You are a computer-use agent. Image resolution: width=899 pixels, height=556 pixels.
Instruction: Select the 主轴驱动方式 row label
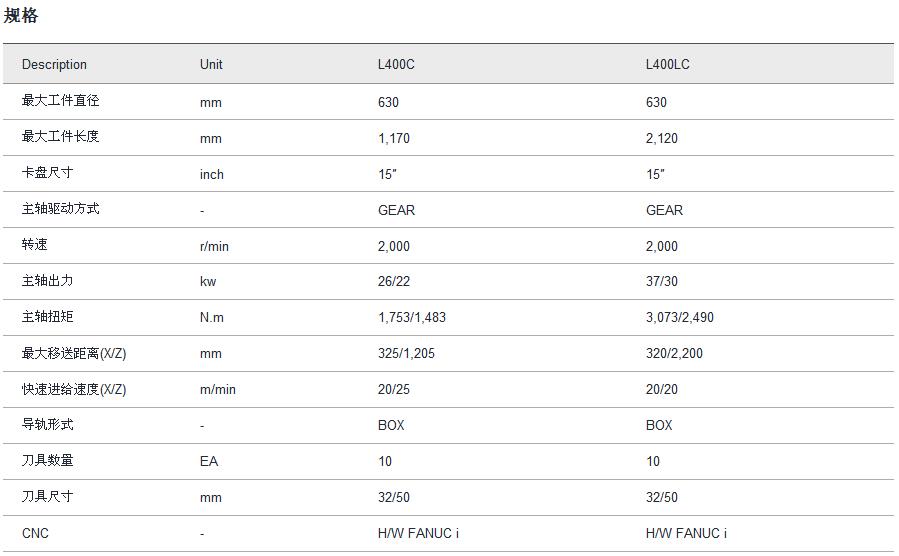coord(61,209)
